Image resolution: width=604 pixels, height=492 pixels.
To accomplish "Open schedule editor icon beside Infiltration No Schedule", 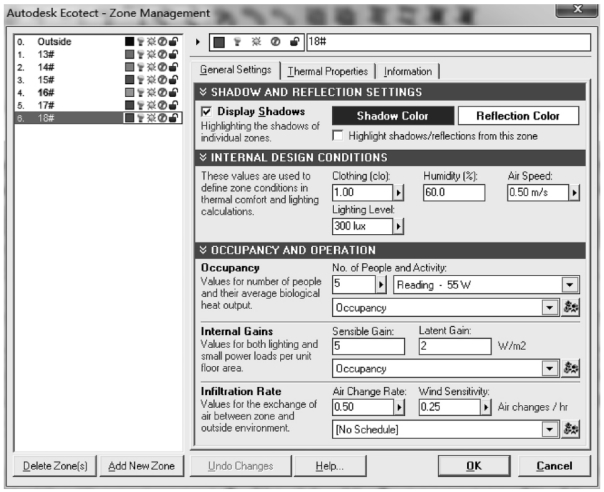I will tap(571, 429).
